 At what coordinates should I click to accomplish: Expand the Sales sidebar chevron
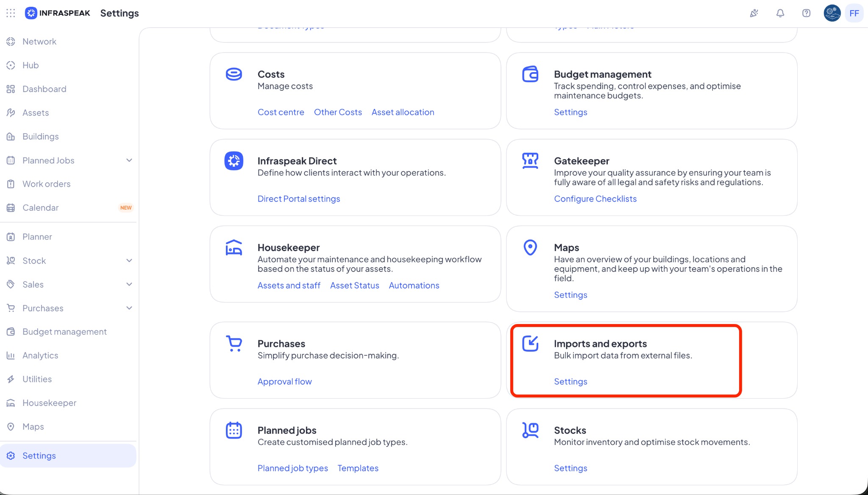coord(129,284)
